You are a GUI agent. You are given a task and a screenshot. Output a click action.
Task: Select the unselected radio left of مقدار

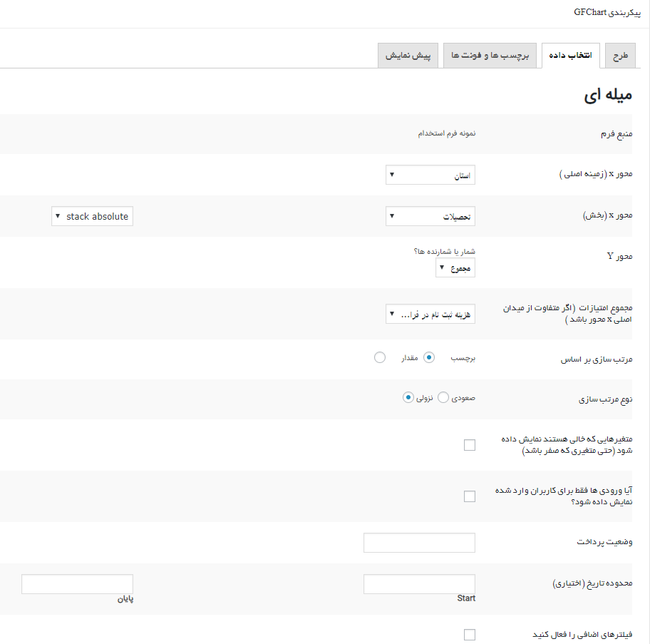[380, 357]
